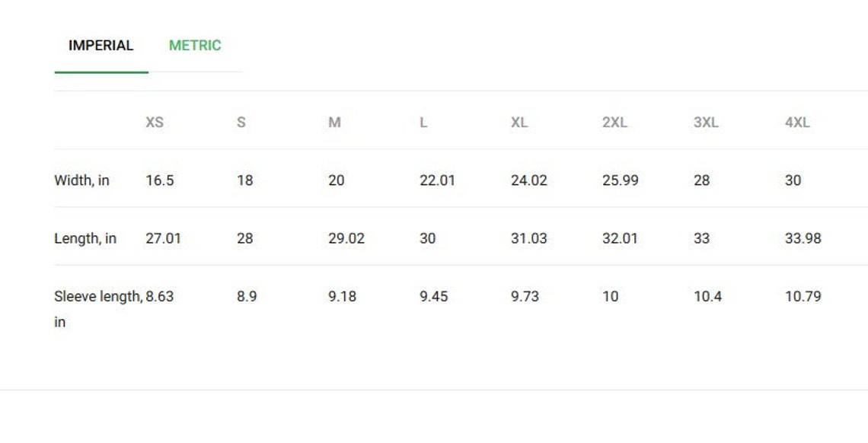Click the Length, in row label
Screen dimensions: 868x443
pos(85,238)
